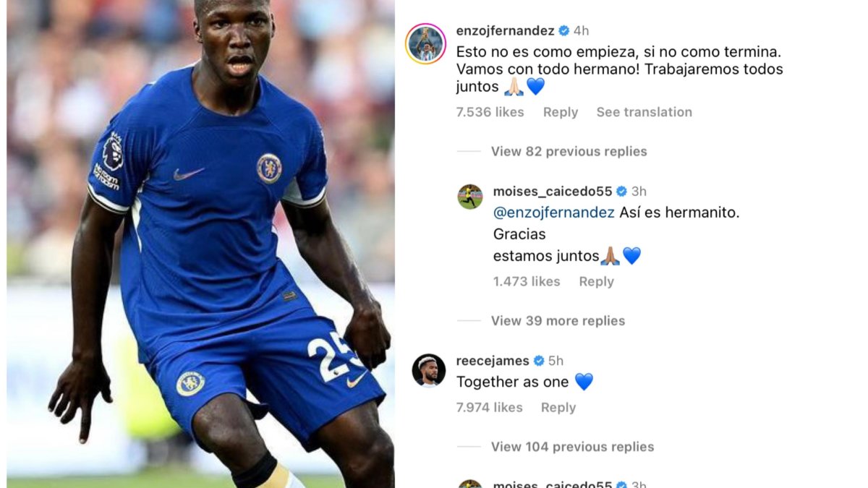
Task: View the 7.974 likes on reecejames comment
Action: (x=489, y=408)
